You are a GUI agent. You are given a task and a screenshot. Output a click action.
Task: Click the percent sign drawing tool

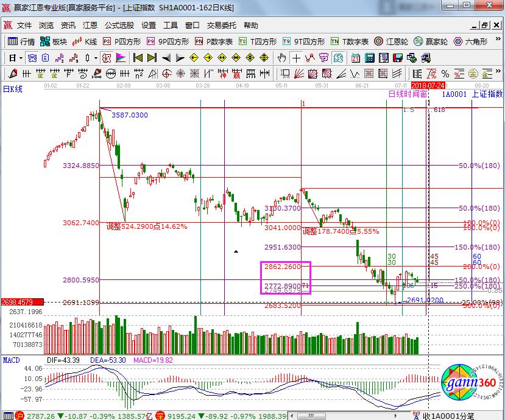(446, 74)
